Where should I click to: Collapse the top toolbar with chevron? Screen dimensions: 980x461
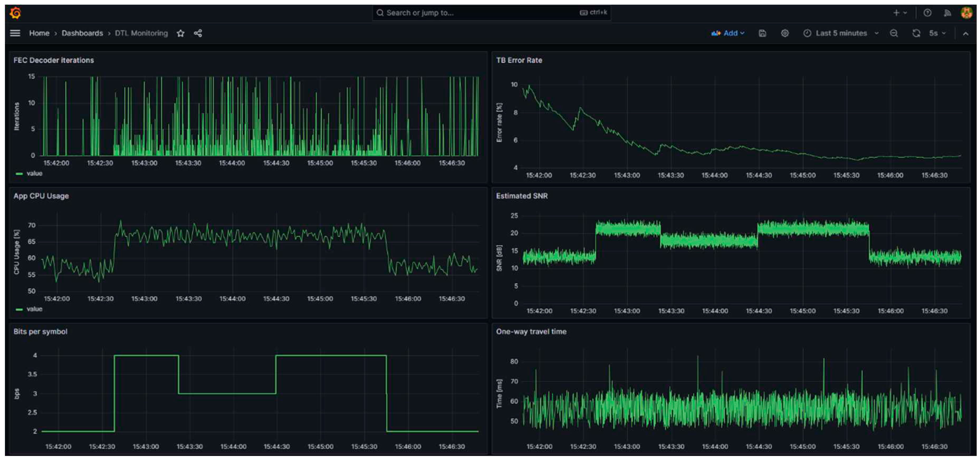coord(965,33)
